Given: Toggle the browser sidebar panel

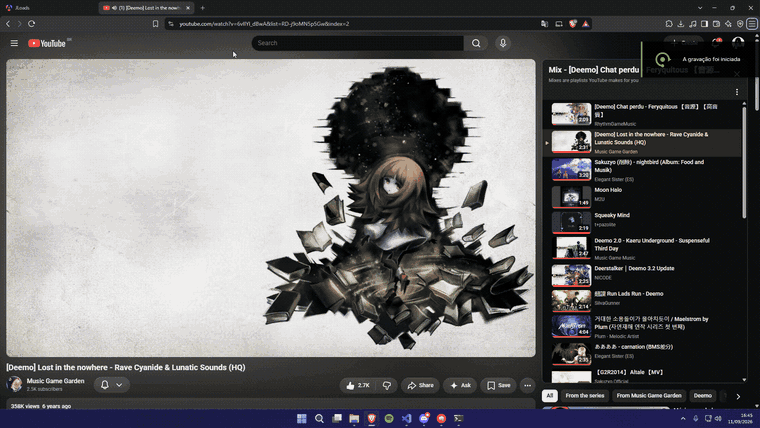Looking at the screenshot, I should tap(704, 23).
